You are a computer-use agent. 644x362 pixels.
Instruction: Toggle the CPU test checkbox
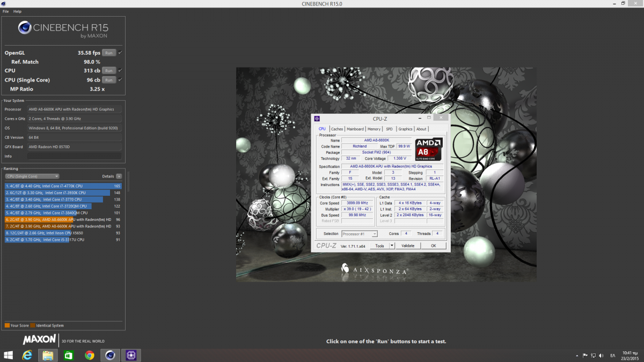(120, 70)
